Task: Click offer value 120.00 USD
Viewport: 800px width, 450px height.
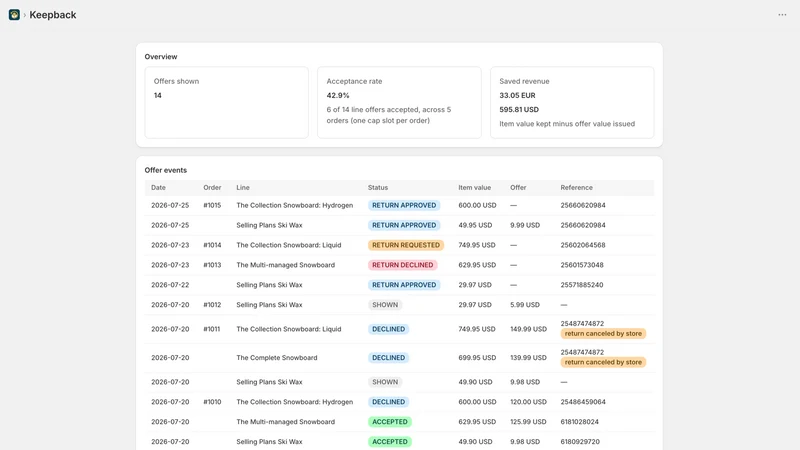Action: (528, 402)
